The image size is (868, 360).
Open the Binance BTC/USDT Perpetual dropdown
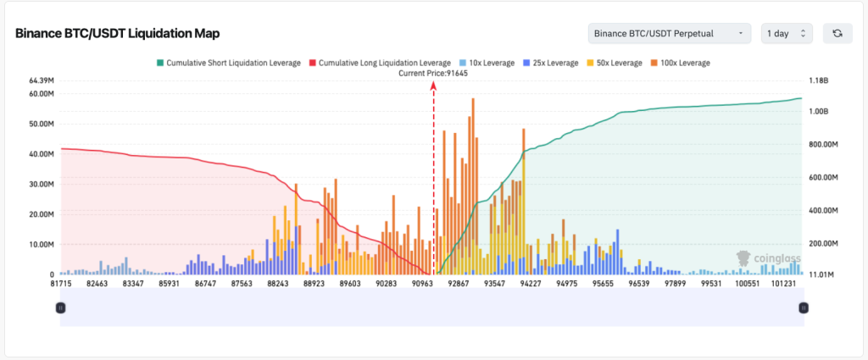click(669, 33)
